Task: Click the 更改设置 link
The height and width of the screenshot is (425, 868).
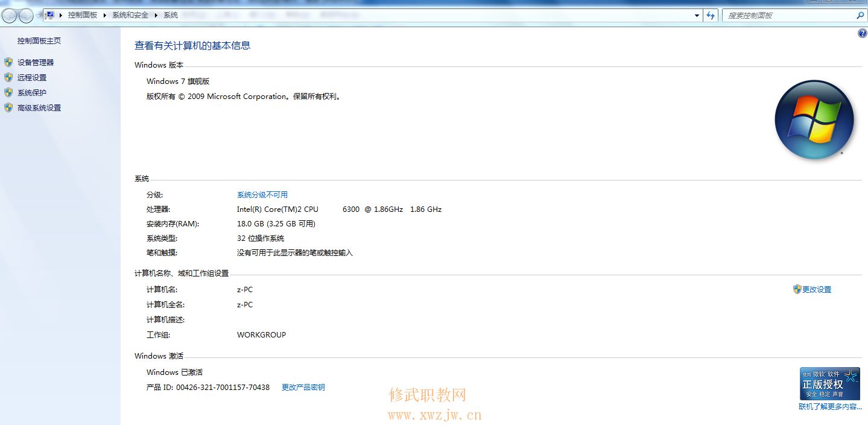Action: coord(817,290)
